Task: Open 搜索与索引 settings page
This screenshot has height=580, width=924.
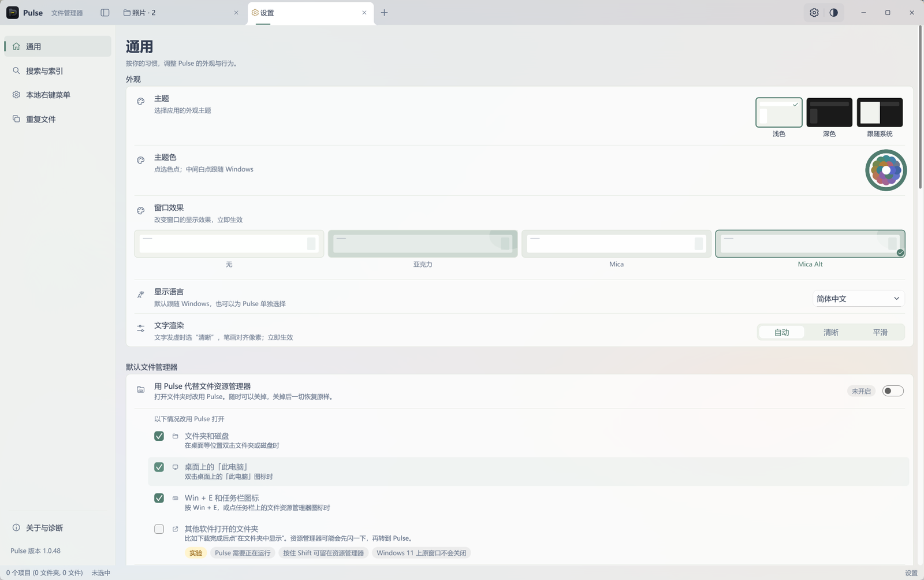Action: (x=58, y=70)
